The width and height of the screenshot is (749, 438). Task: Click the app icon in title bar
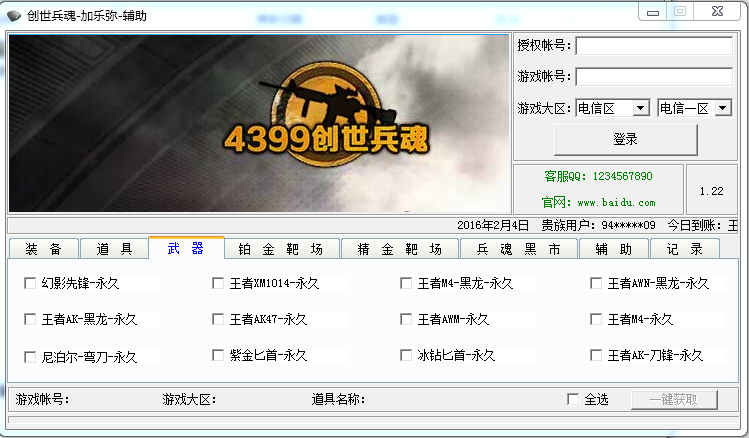[x=14, y=16]
